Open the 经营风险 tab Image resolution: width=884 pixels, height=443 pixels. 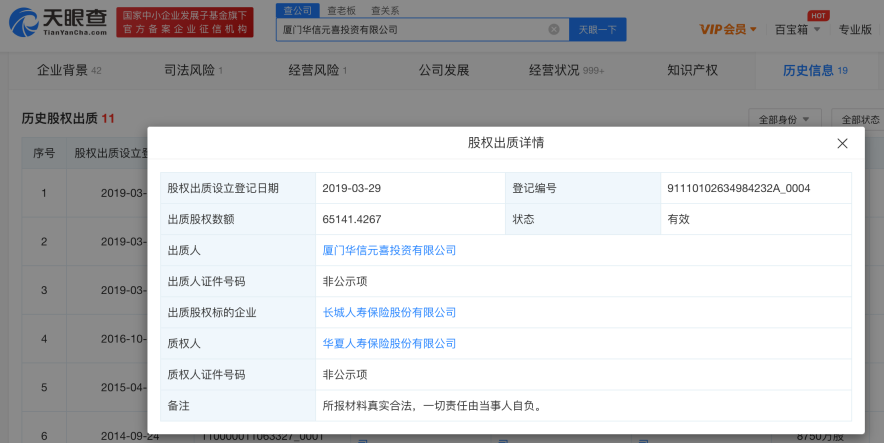[318, 70]
